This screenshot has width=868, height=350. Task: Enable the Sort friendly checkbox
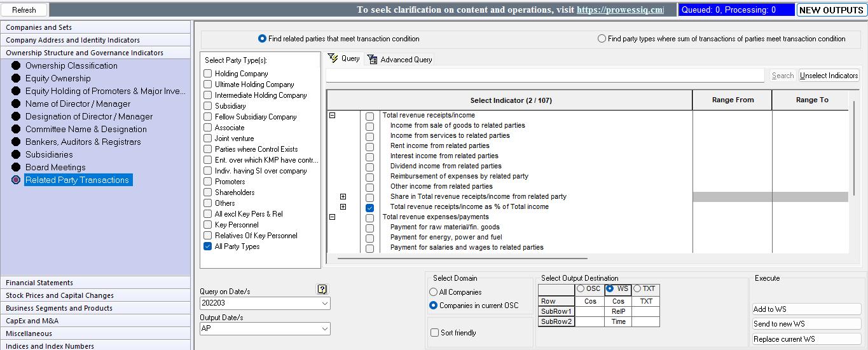tap(434, 333)
